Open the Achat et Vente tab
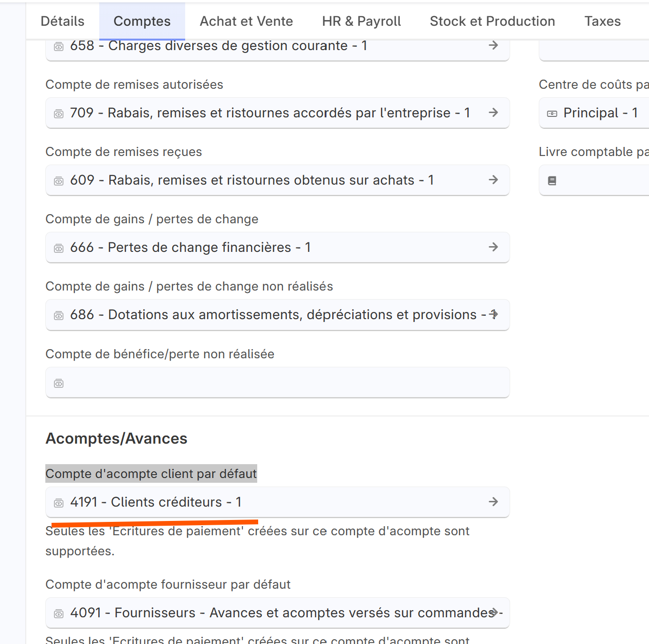 [x=246, y=21]
